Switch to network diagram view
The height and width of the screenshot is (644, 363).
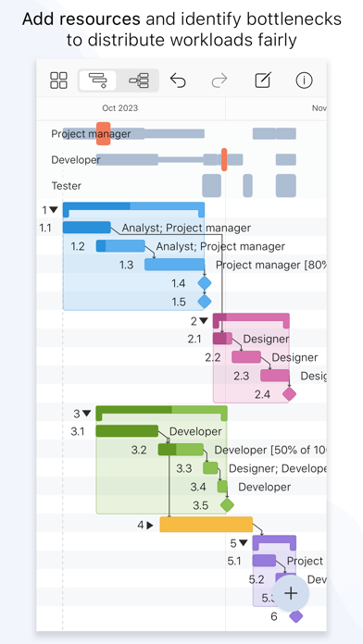coord(139,80)
